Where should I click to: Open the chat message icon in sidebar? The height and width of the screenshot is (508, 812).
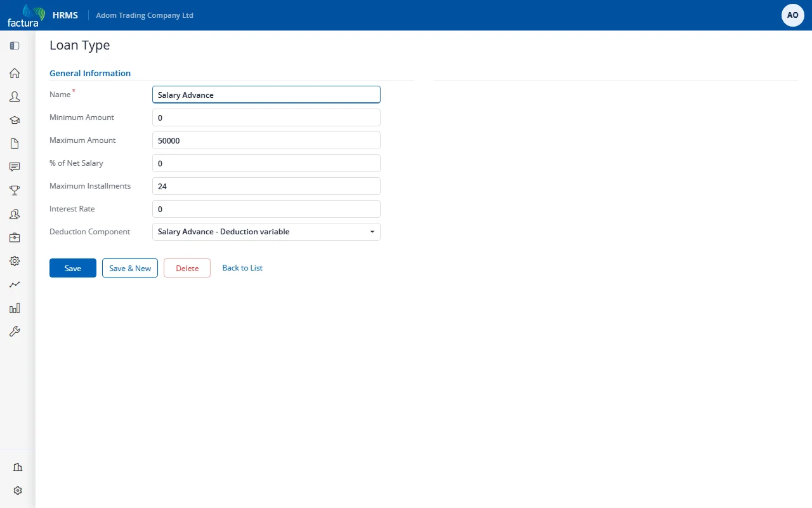15,167
